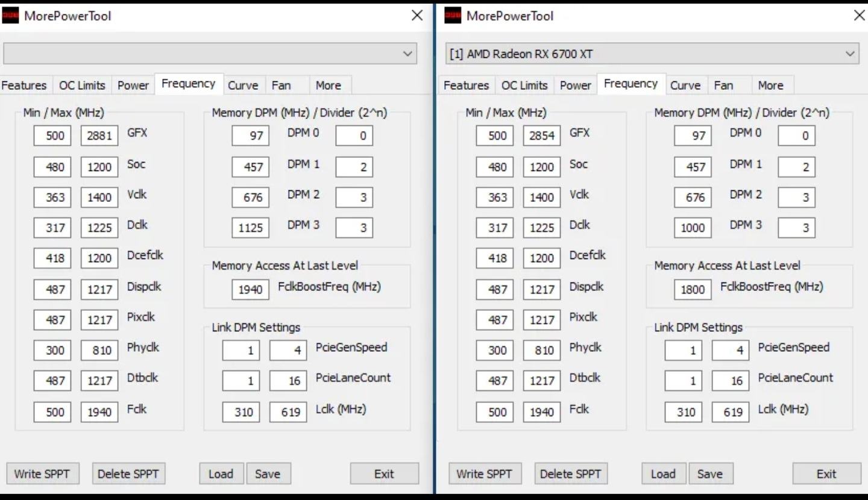This screenshot has width=868, height=500.
Task: Edit GFX max field showing 2881
Action: [x=99, y=136]
